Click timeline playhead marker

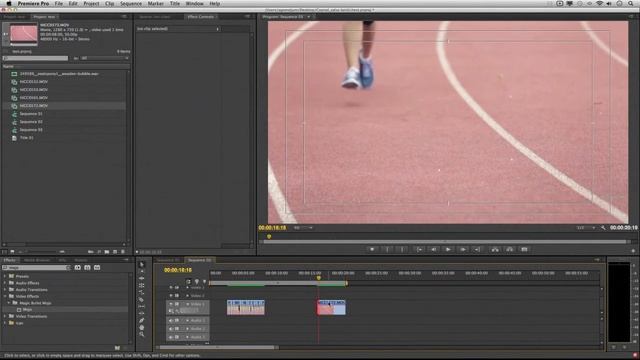coord(319,278)
